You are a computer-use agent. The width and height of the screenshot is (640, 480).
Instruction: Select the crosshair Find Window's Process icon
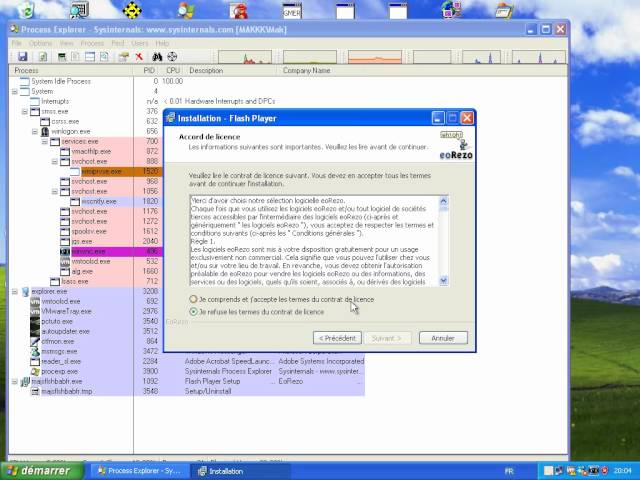click(x=172, y=57)
